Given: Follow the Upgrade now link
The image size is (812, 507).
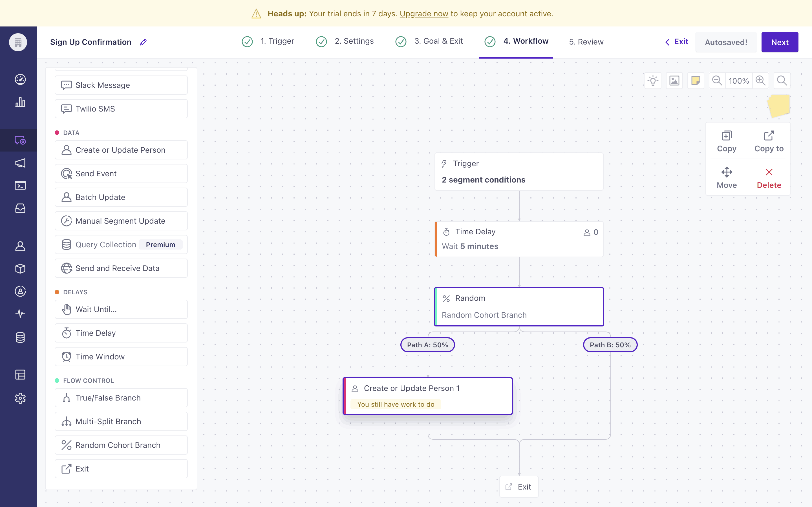Looking at the screenshot, I should [x=424, y=14].
